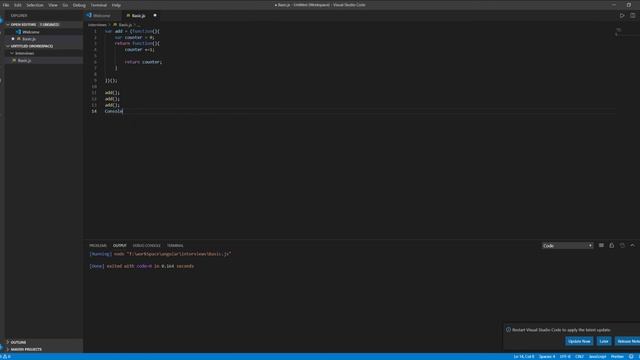Image resolution: width=640 pixels, height=360 pixels.
Task: Clear the output panel
Action: [x=601, y=245]
